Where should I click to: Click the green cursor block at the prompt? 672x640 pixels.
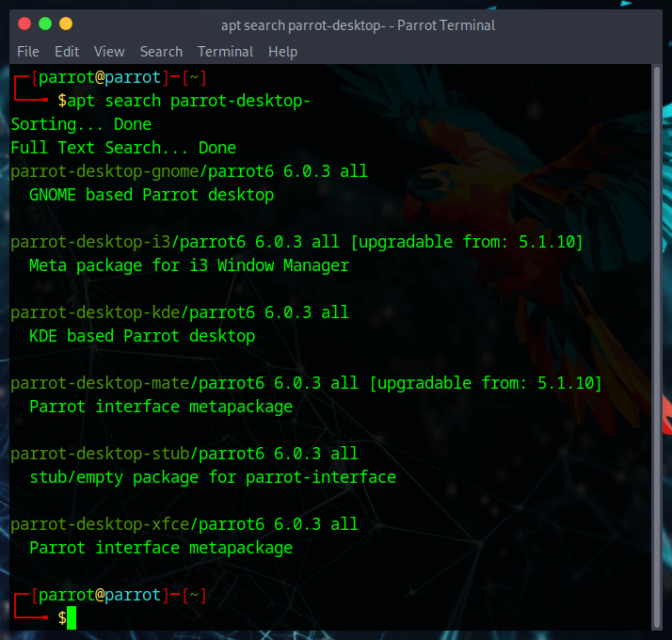tap(72, 618)
